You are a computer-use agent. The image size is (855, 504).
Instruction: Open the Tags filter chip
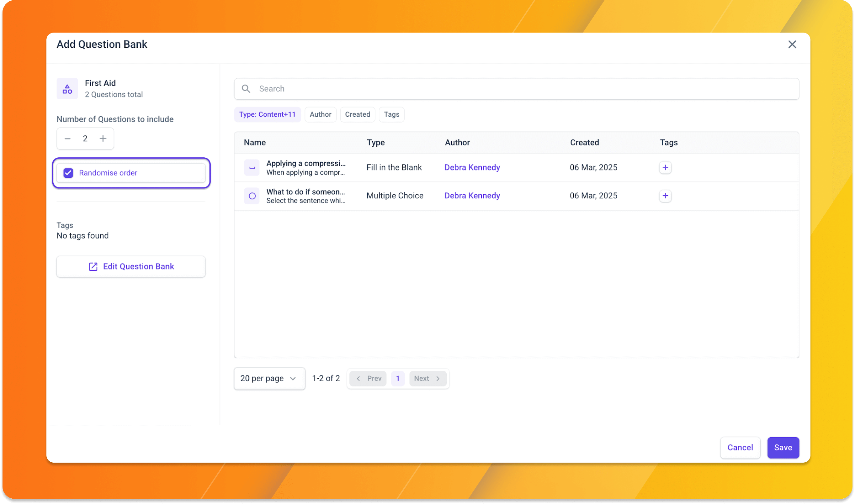pos(391,114)
